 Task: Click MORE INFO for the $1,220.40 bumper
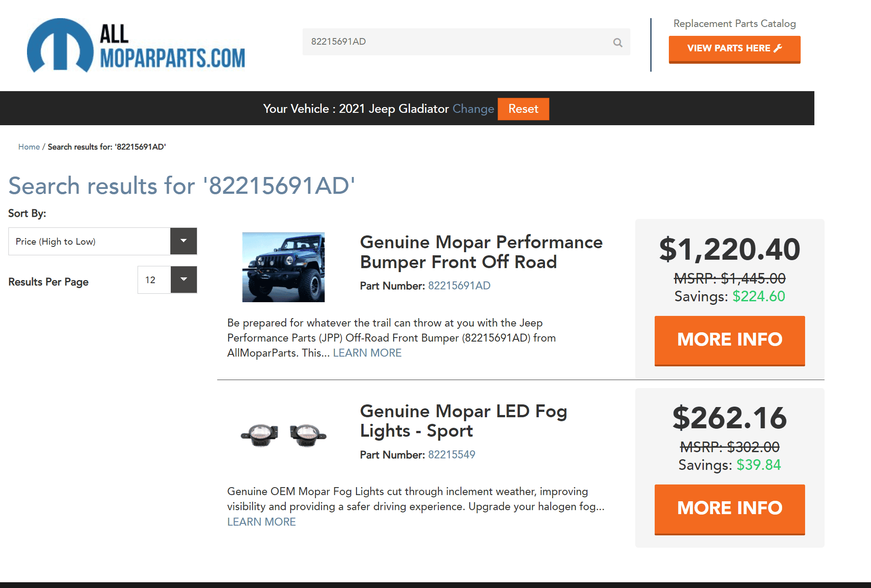(x=730, y=340)
